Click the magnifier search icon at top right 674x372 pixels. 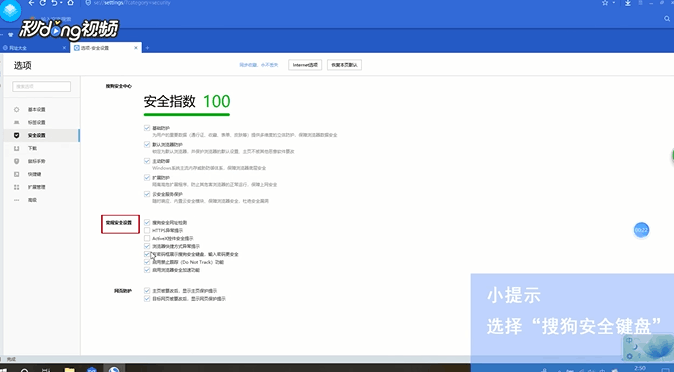coord(667,19)
